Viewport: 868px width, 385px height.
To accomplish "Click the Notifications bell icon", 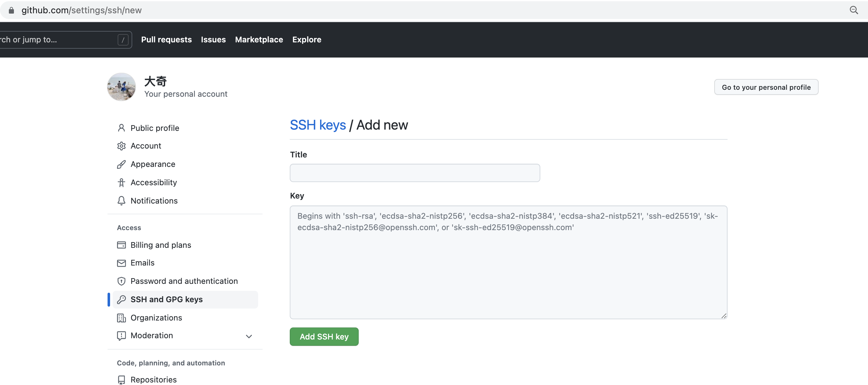I will click(121, 201).
